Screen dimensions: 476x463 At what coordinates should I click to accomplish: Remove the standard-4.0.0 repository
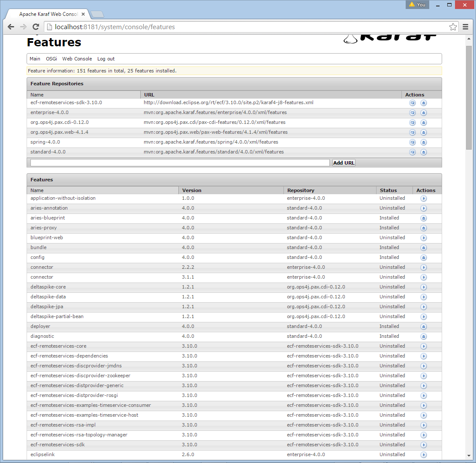pos(424,152)
